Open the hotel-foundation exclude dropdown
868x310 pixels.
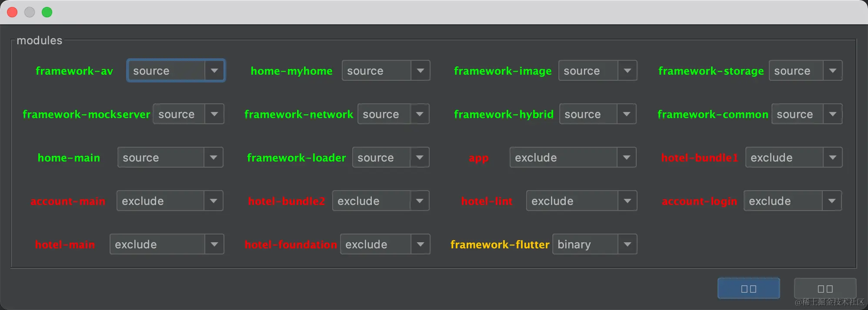coord(385,244)
